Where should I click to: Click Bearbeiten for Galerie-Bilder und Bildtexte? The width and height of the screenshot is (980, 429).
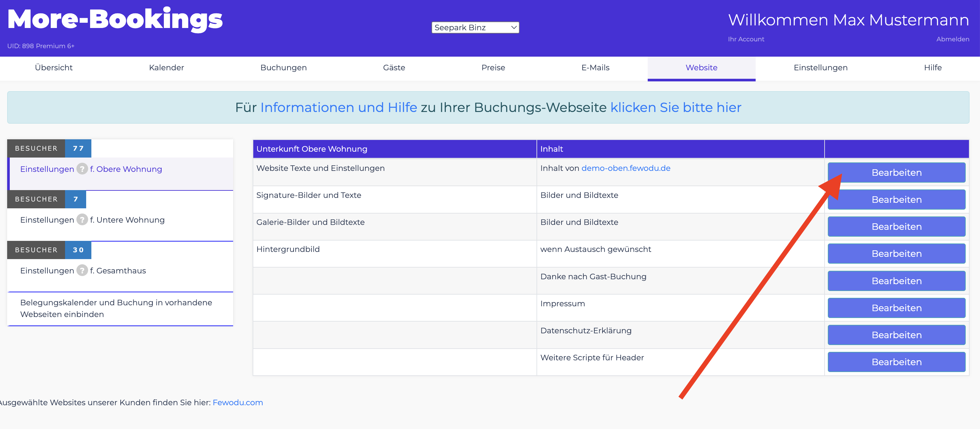896,227
